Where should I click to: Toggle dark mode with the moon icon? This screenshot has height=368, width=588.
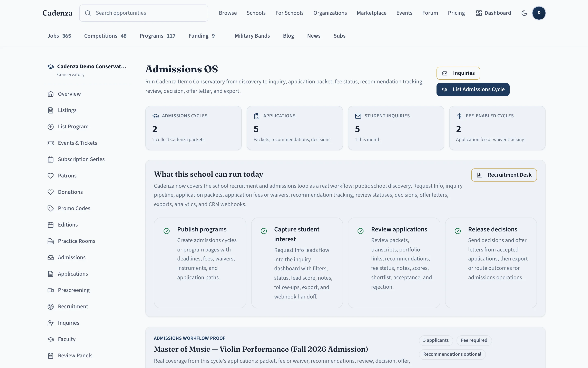(x=524, y=13)
